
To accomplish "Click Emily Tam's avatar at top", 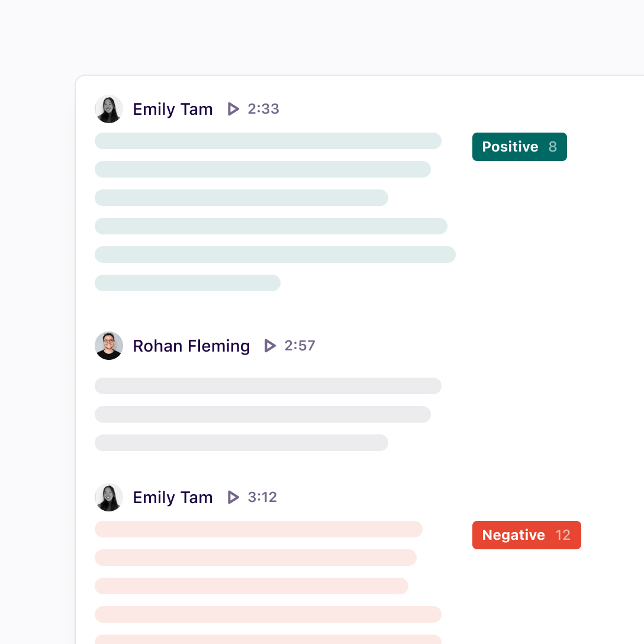I will click(x=109, y=109).
